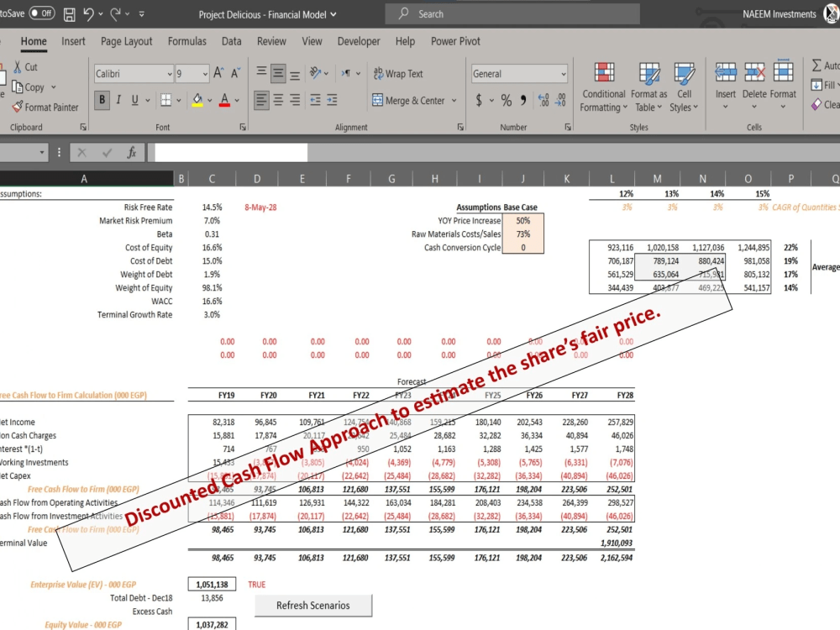Apply Percent Style format
This screenshot has height=630, width=840.
point(507,100)
